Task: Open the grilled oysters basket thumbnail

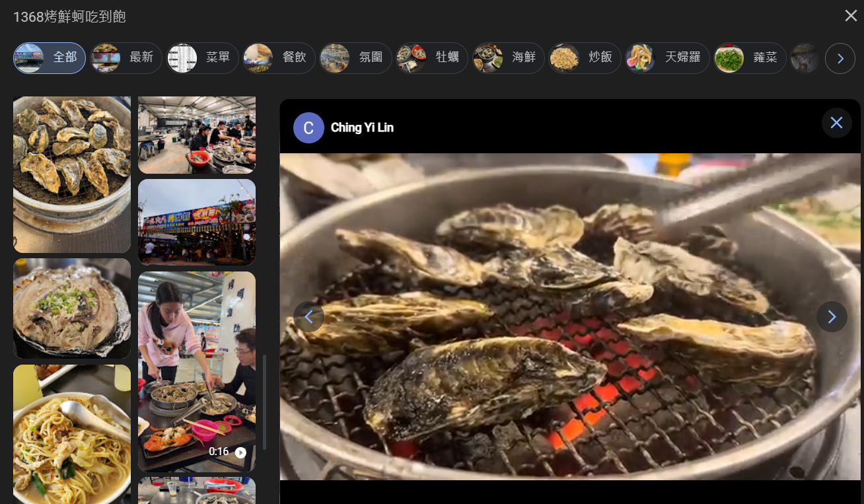Action: (72, 174)
